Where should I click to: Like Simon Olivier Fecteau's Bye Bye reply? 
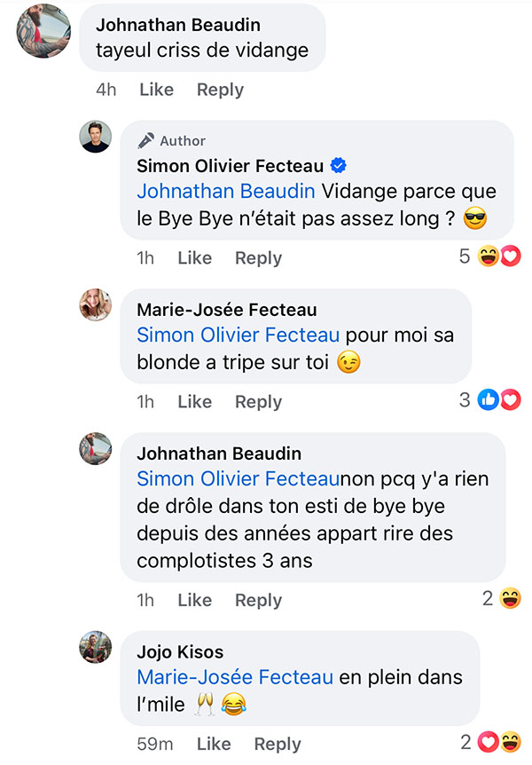(194, 257)
